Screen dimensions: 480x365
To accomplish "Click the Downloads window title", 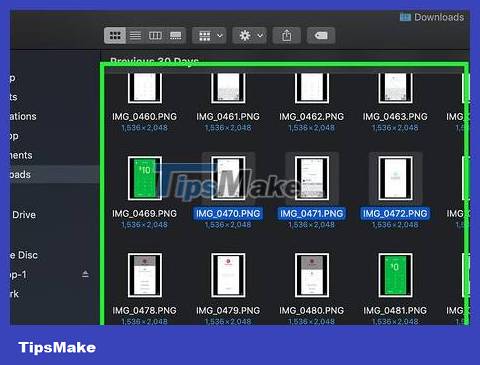I will pos(439,17).
